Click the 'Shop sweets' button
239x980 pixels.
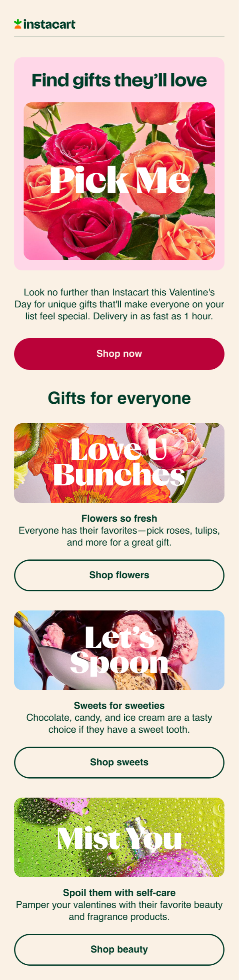(119, 762)
